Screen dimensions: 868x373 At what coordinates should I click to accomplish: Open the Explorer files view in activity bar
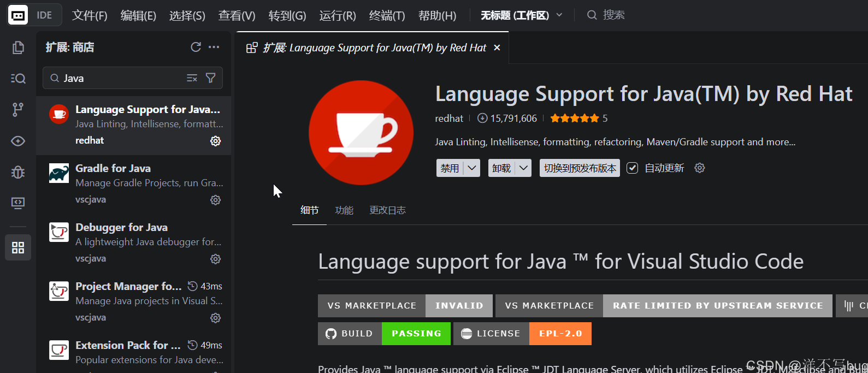pyautogui.click(x=18, y=48)
